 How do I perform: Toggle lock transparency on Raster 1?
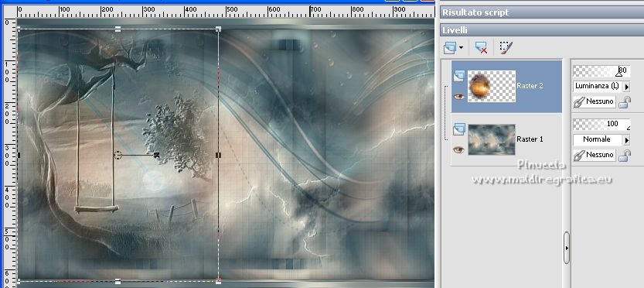click(x=625, y=156)
